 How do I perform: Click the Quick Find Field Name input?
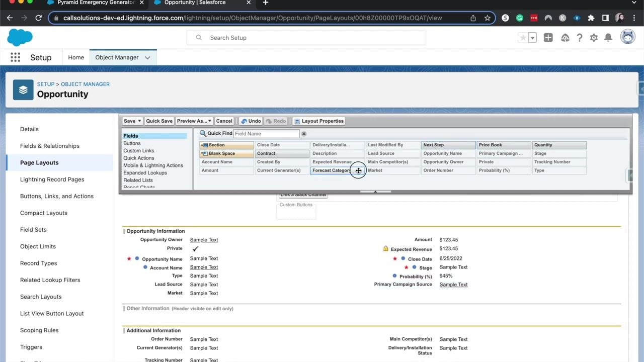pyautogui.click(x=267, y=134)
